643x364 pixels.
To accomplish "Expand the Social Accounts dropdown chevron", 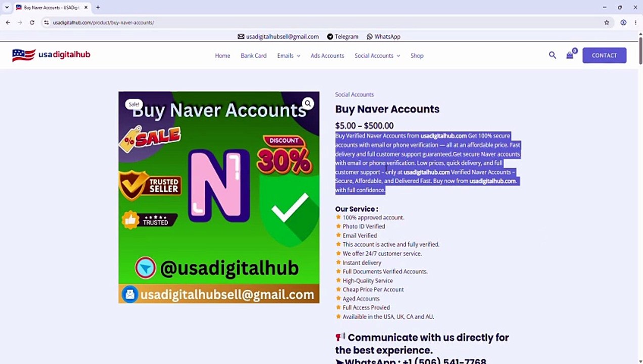I will click(x=398, y=56).
